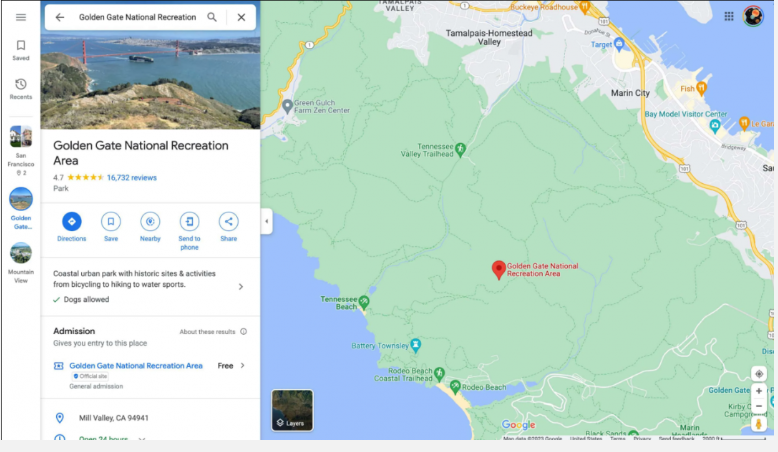
Task: Select the Rodeo Beach marker
Action: tap(455, 387)
